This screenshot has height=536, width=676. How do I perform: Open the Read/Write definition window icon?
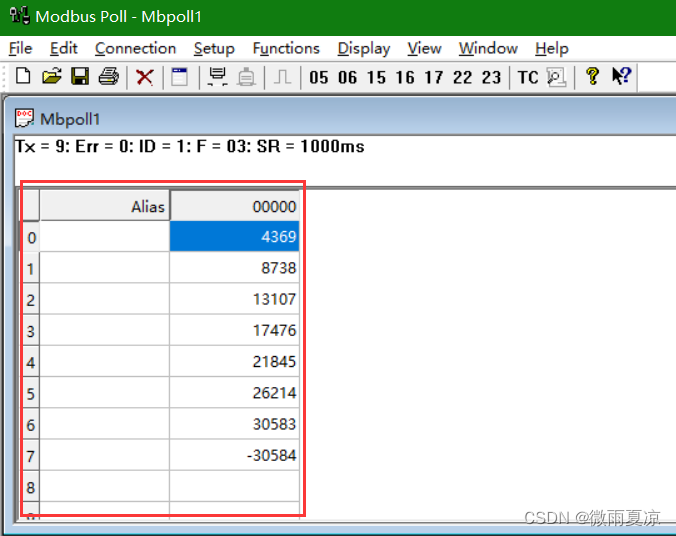(x=180, y=77)
